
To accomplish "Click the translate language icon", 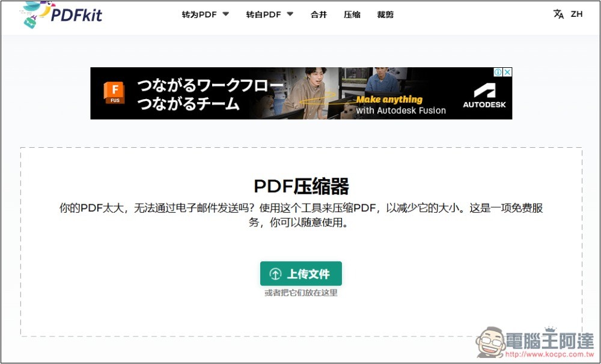I will click(x=558, y=14).
